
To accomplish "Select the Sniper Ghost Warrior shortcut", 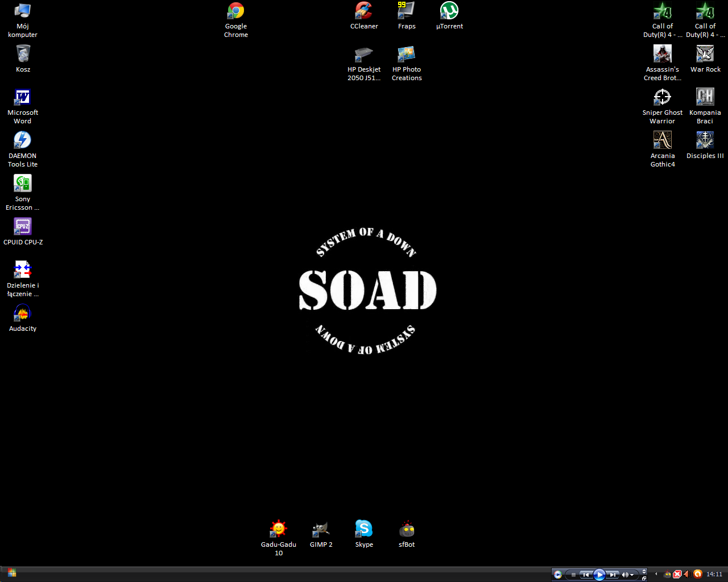I will [x=663, y=106].
